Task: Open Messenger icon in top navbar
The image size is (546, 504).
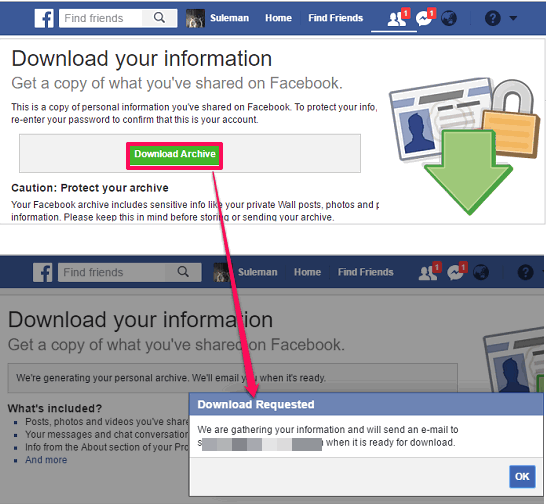Action: (x=424, y=18)
